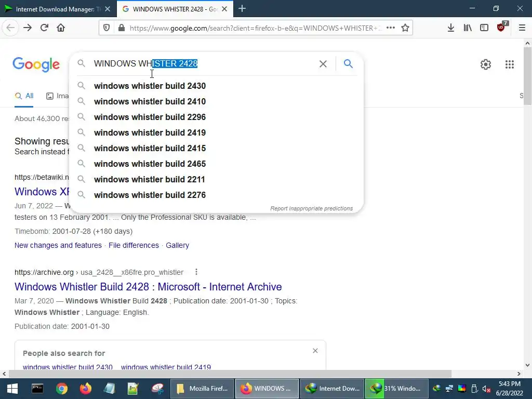Open options for archive.org search result
Screen dimensions: 532x399
tap(196, 272)
